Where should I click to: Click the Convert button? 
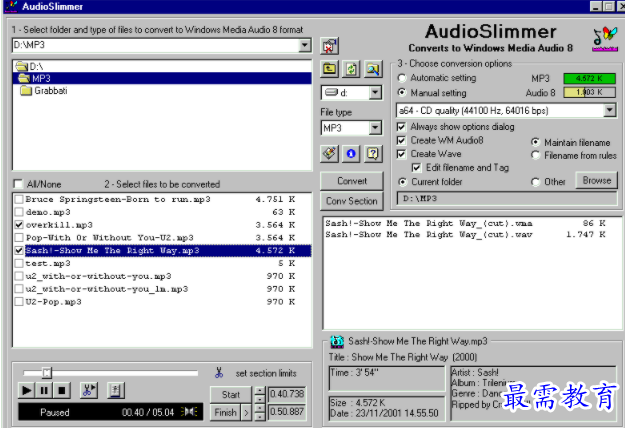pyautogui.click(x=351, y=181)
